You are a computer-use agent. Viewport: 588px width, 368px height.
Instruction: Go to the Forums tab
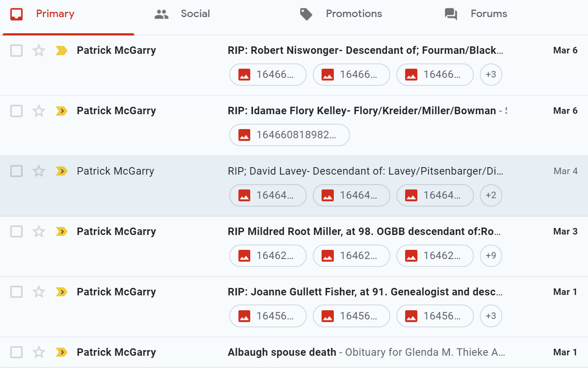click(x=476, y=14)
